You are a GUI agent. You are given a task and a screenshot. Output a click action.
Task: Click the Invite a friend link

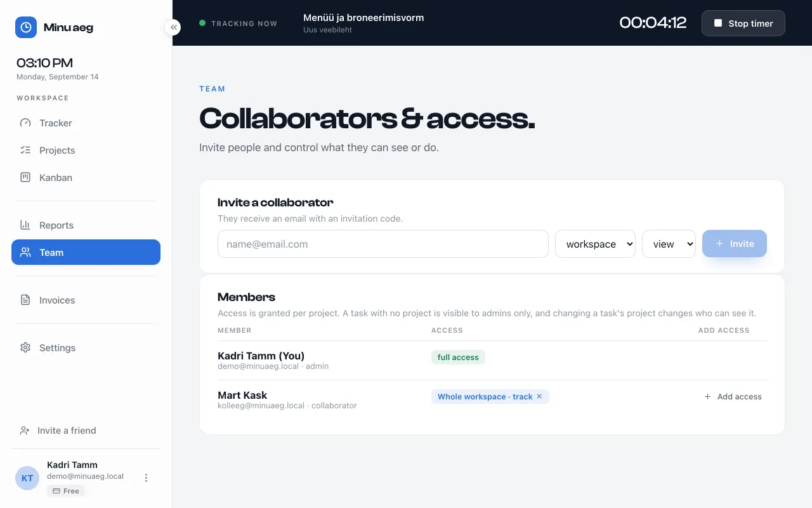86,431
